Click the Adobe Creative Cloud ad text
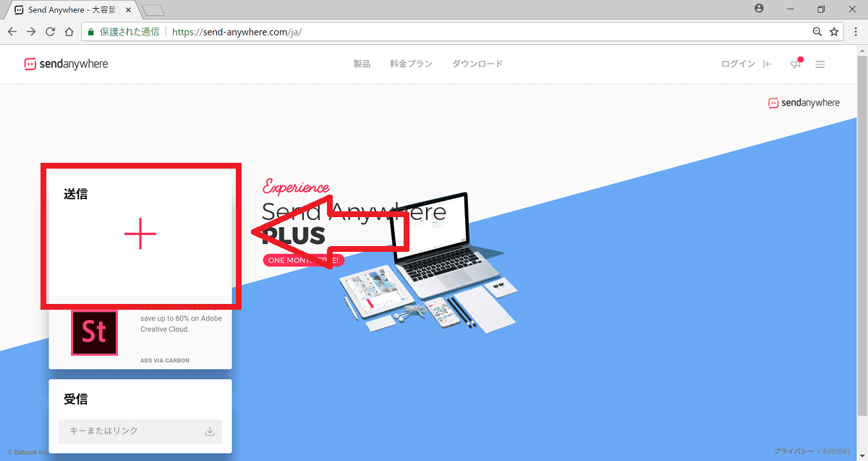868x461 pixels. [181, 319]
